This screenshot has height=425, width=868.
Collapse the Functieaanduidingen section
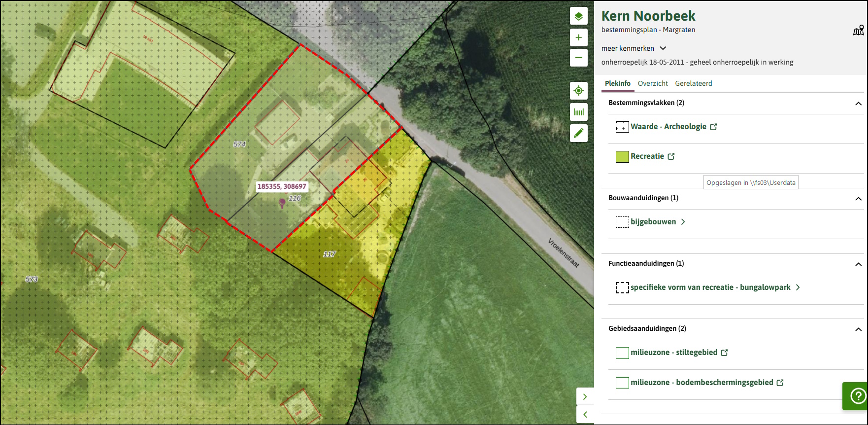[858, 264]
